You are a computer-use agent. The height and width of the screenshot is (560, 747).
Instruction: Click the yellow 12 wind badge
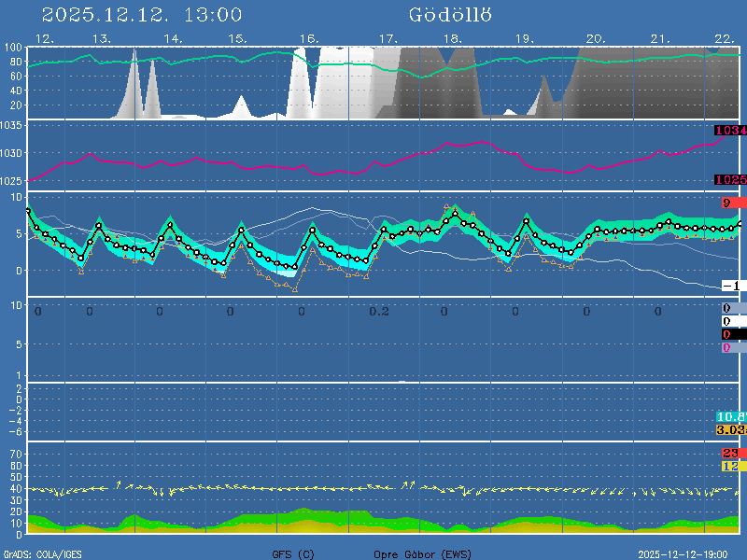pos(732,465)
